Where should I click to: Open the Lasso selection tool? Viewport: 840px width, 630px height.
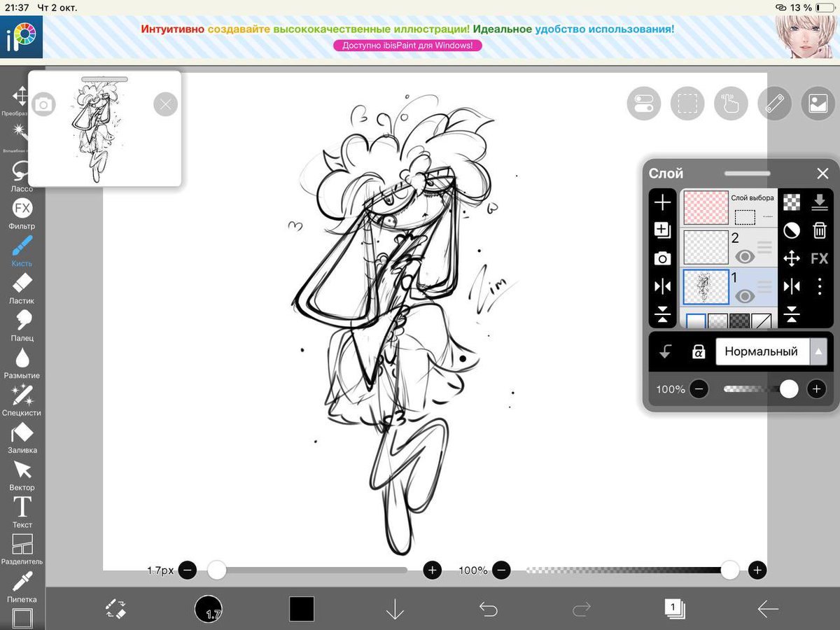(x=22, y=174)
